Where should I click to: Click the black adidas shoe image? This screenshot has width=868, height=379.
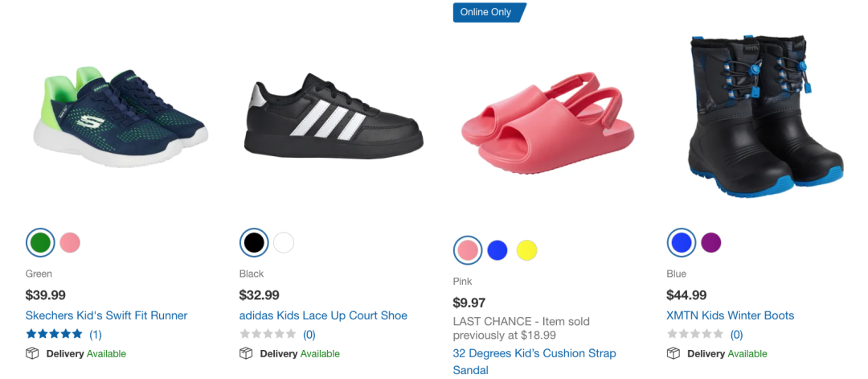(x=334, y=117)
